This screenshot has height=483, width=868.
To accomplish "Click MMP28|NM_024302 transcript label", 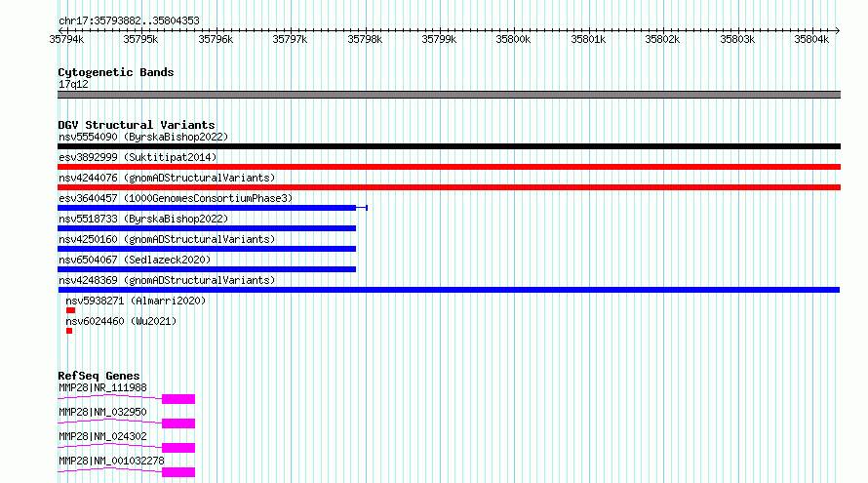I will (103, 437).
